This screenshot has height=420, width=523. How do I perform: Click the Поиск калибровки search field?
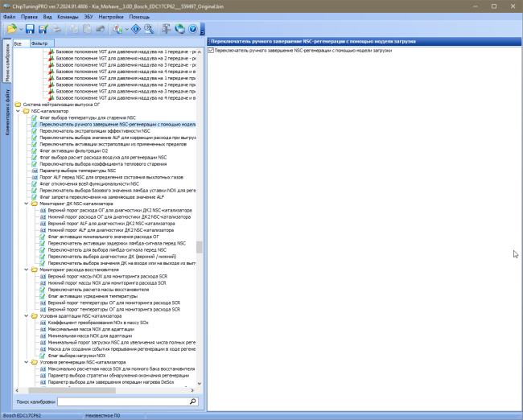[x=123, y=401]
